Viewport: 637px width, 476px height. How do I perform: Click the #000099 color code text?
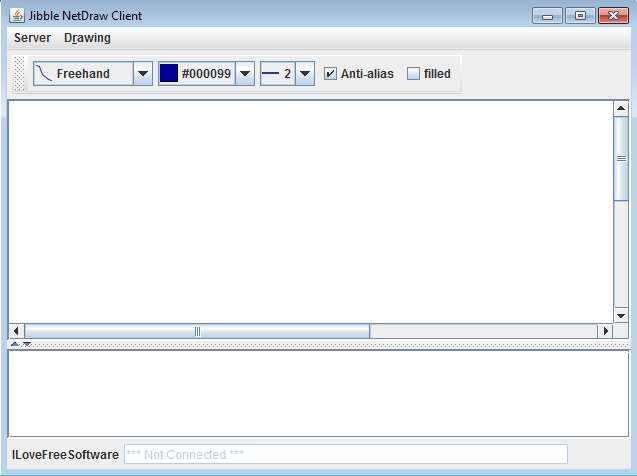point(206,74)
